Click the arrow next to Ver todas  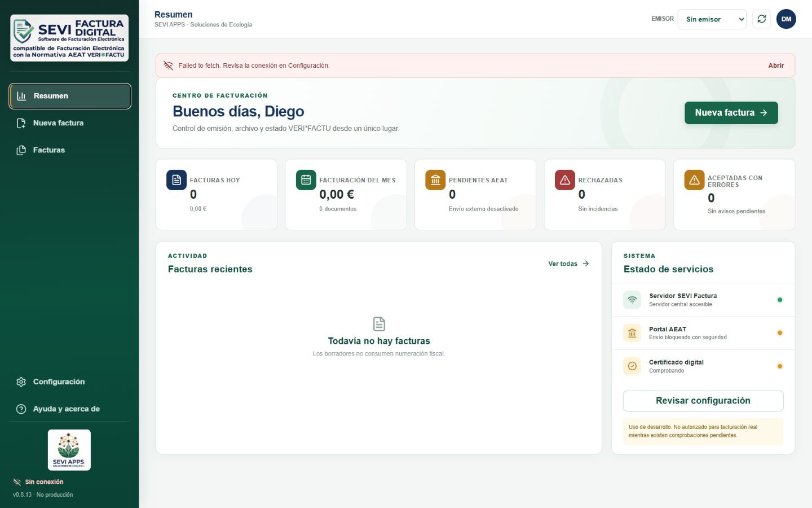coord(586,264)
